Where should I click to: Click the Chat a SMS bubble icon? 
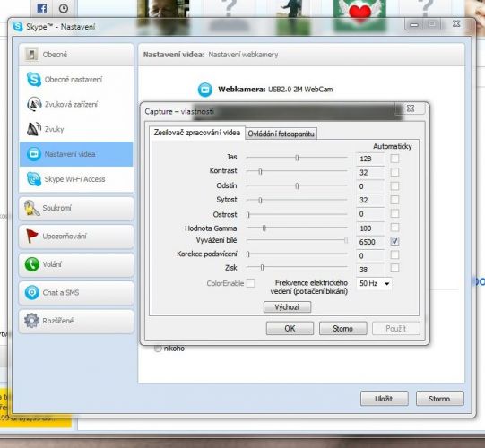tap(32, 292)
